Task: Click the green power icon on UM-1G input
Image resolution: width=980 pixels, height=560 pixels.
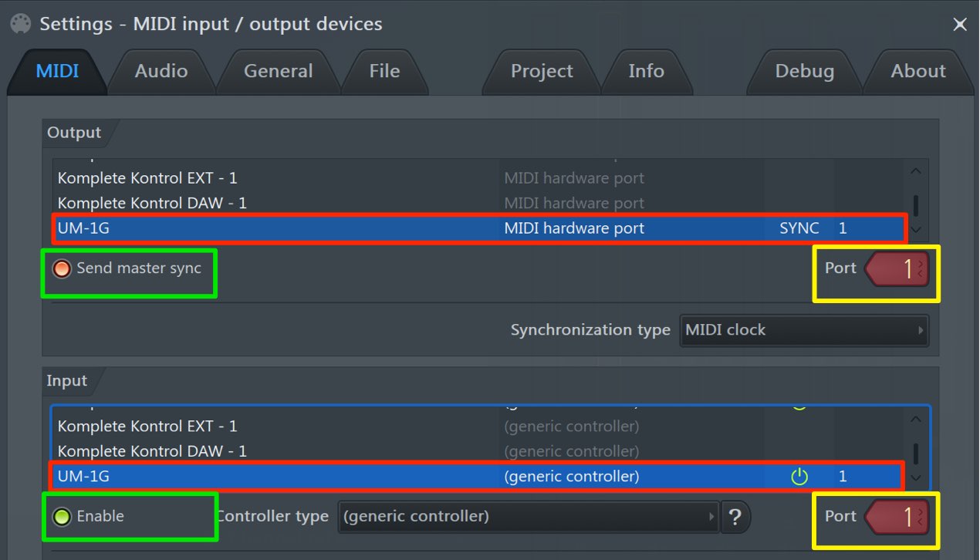Action: [799, 477]
